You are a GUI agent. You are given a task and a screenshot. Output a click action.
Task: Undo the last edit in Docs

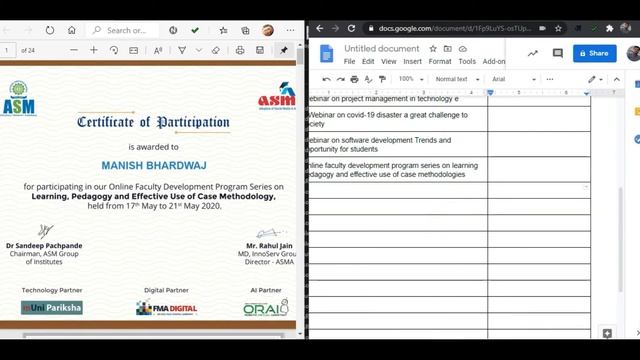(x=326, y=79)
